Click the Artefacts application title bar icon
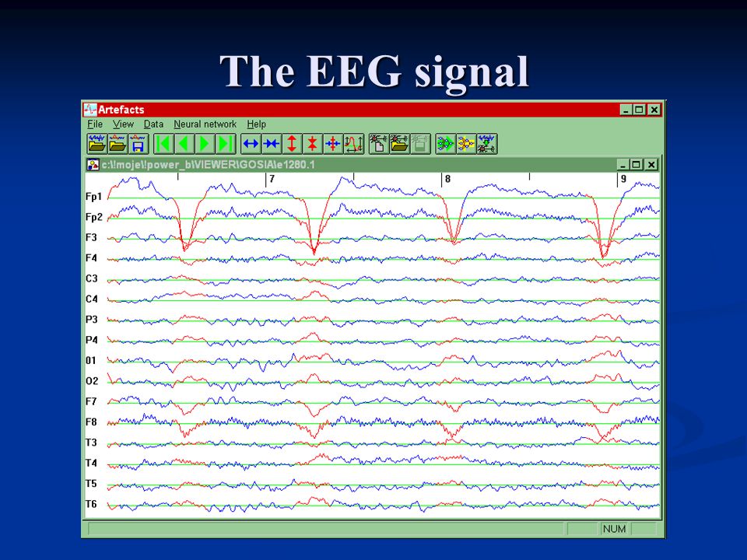This screenshot has width=747, height=560. (90, 110)
